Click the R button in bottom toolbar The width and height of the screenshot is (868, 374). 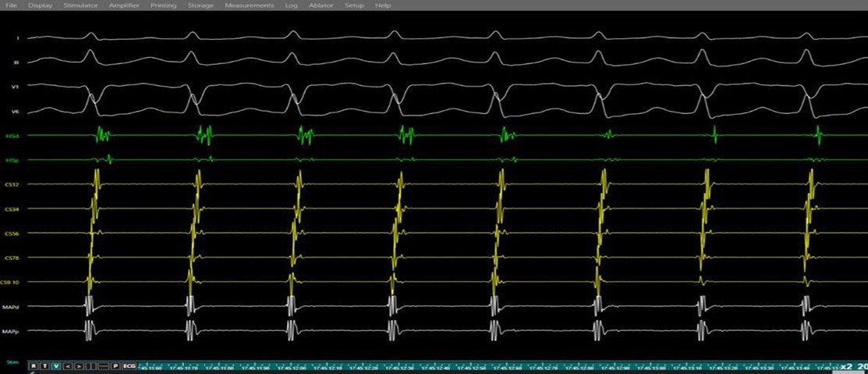34,365
